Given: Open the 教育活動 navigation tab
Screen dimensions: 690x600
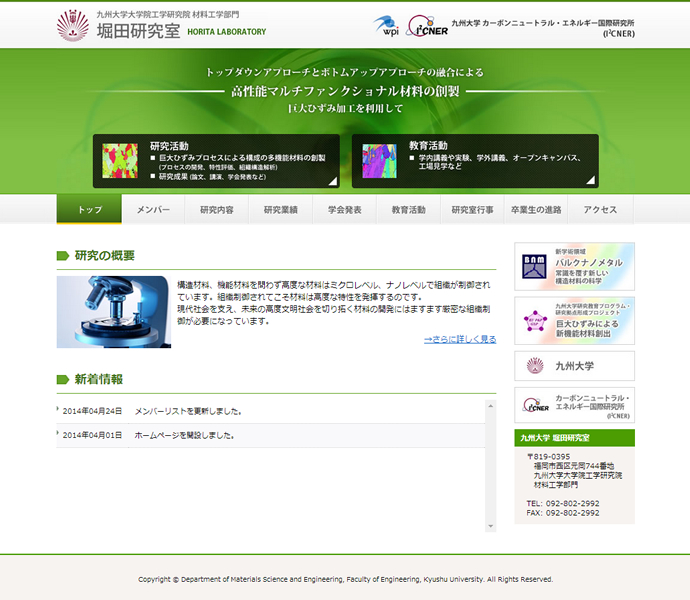Looking at the screenshot, I should 408,210.
